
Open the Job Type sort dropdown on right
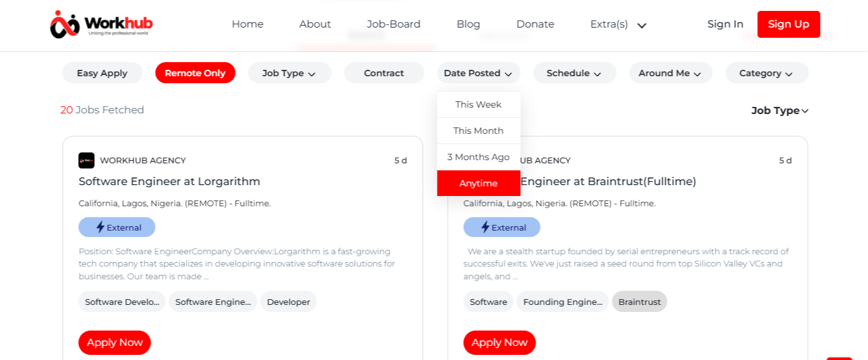pos(780,110)
